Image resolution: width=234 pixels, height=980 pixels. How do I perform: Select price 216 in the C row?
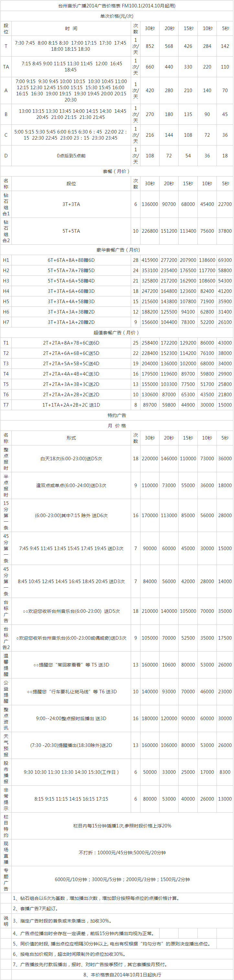(150, 135)
